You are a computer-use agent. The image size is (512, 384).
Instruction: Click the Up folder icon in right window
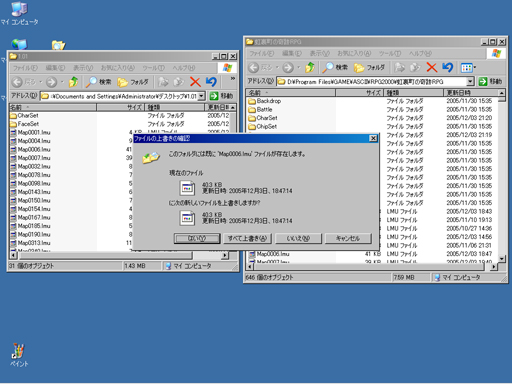pyautogui.click(x=310, y=67)
